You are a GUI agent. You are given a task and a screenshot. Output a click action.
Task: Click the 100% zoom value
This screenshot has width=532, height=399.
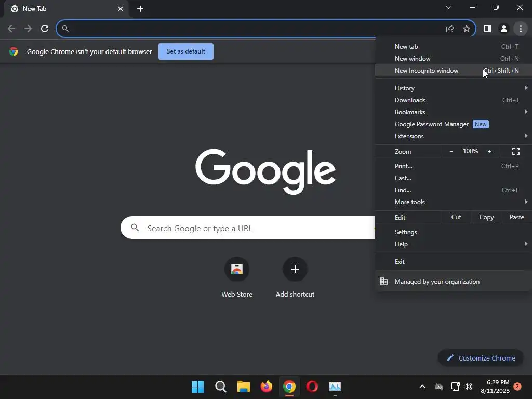click(x=470, y=151)
